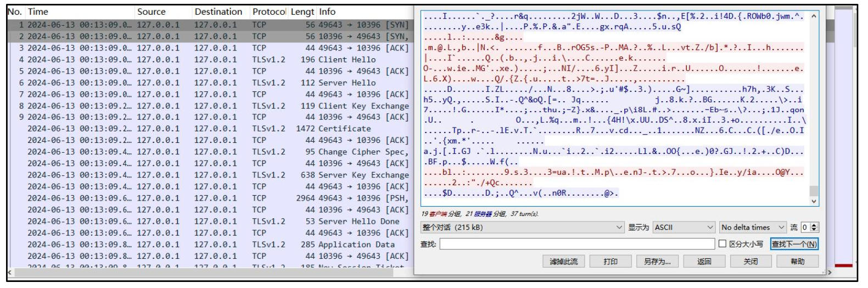
Task: Click the 帮助 help button
Action: 797,262
